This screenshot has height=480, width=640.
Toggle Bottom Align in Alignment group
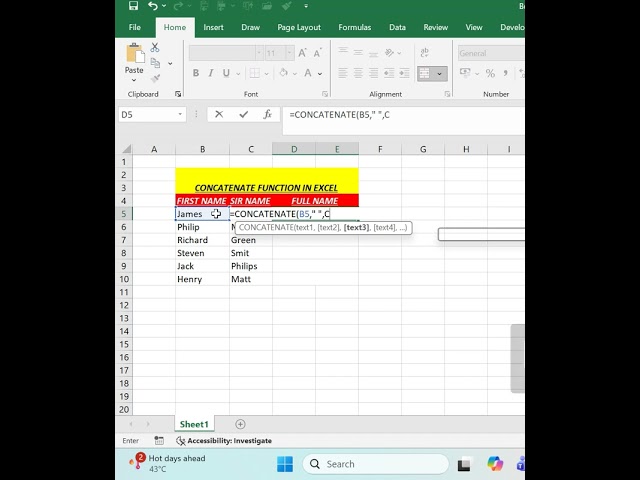(373, 53)
